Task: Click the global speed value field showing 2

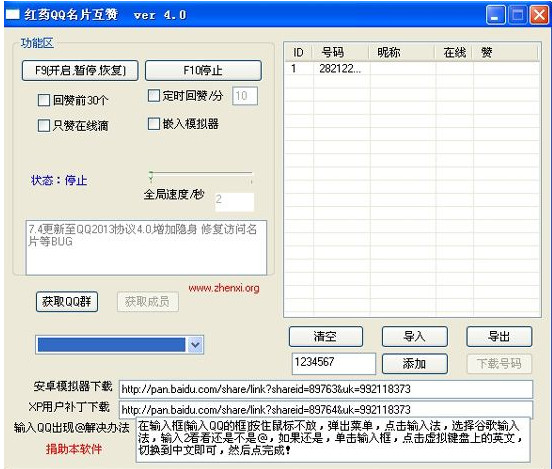Action: click(x=234, y=202)
